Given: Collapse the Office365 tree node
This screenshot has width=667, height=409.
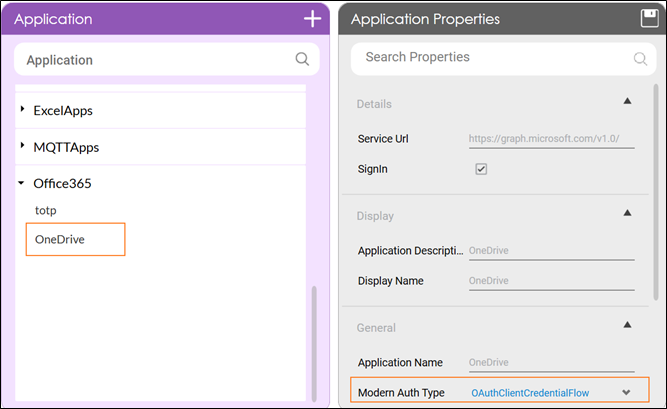Looking at the screenshot, I should (x=23, y=184).
